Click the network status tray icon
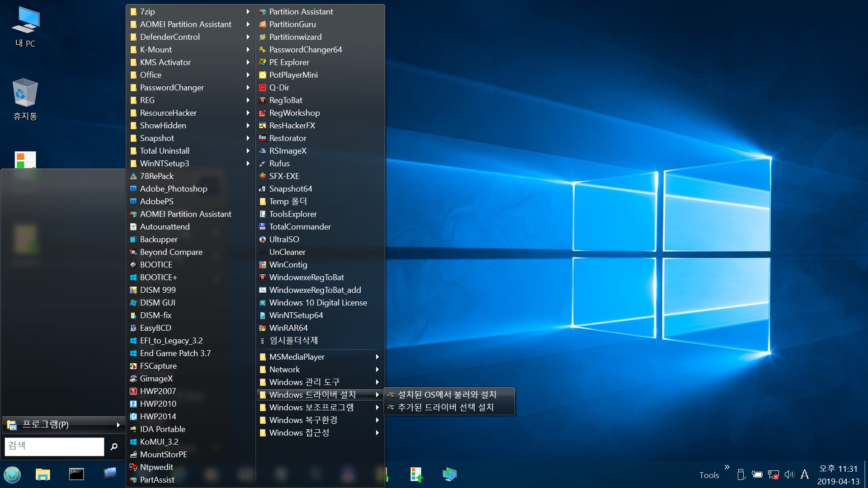868x488 pixels. click(773, 474)
